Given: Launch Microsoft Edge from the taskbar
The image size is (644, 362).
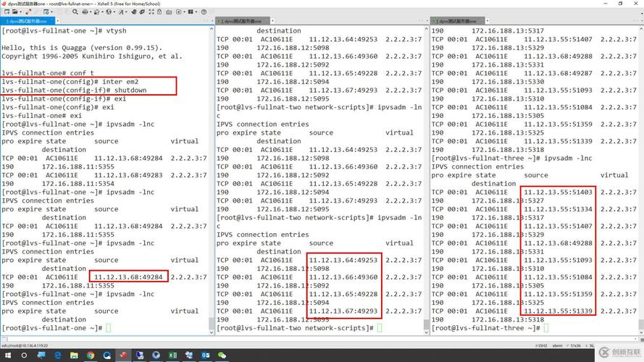Looking at the screenshot, I should tap(56, 355).
